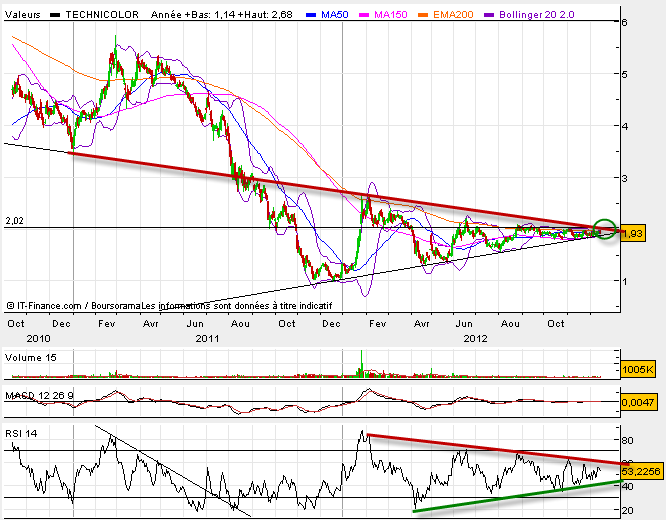Click the green circle at triangle apex
Image resolution: width=667 pixels, height=520 pixels.
pos(604,230)
